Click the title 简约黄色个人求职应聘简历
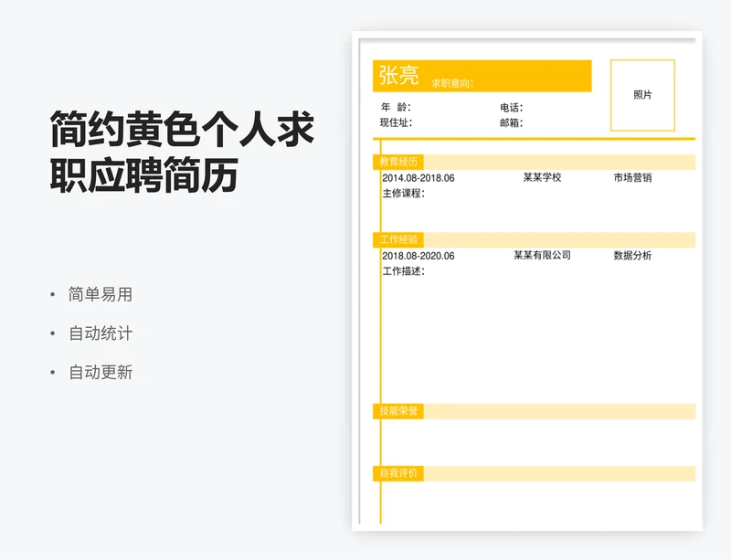Image resolution: width=731 pixels, height=560 pixels. 182,152
